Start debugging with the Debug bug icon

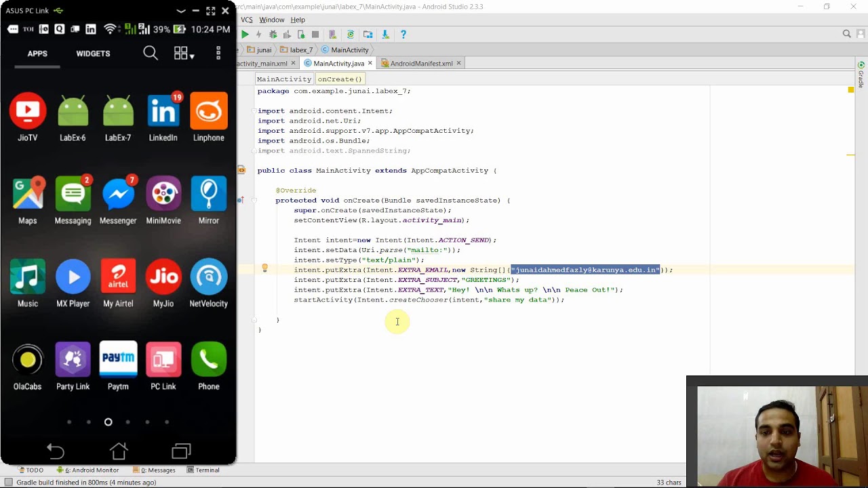273,35
